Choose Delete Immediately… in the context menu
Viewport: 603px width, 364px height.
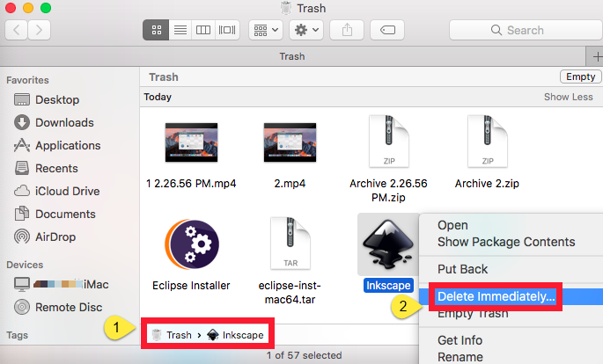click(x=496, y=296)
